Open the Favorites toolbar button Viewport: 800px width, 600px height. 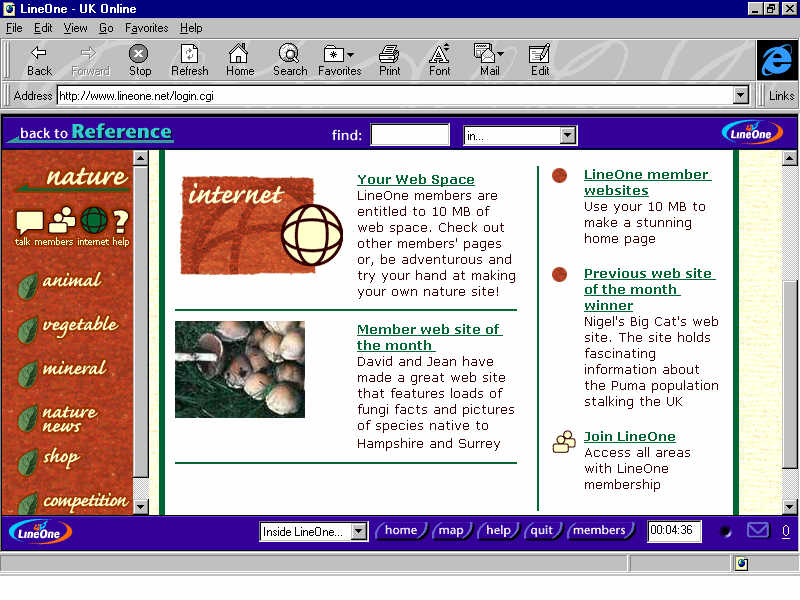pyautogui.click(x=335, y=61)
